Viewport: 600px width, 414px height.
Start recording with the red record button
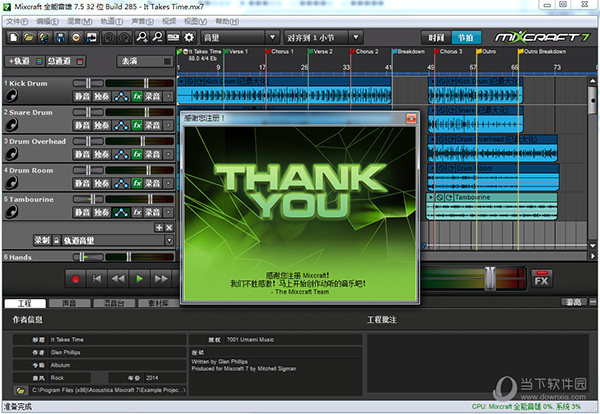(75, 279)
